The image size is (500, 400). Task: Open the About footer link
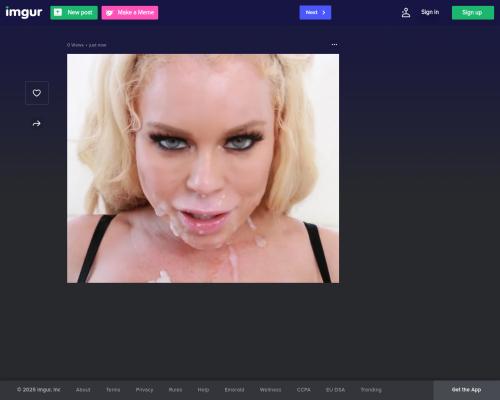coord(83,390)
